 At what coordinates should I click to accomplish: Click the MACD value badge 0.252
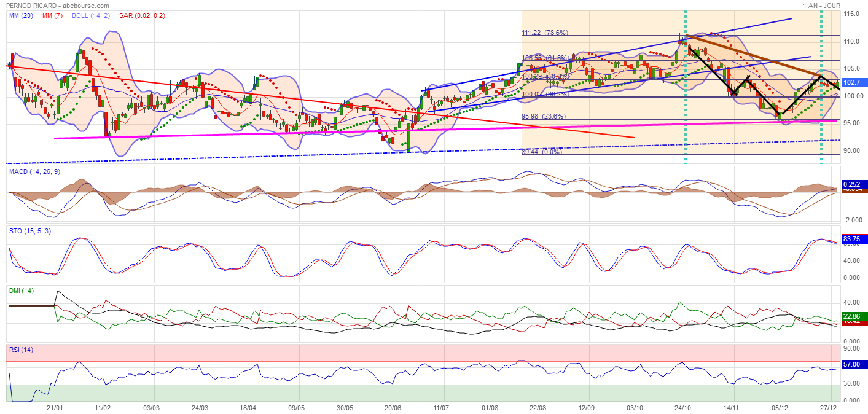(x=854, y=184)
